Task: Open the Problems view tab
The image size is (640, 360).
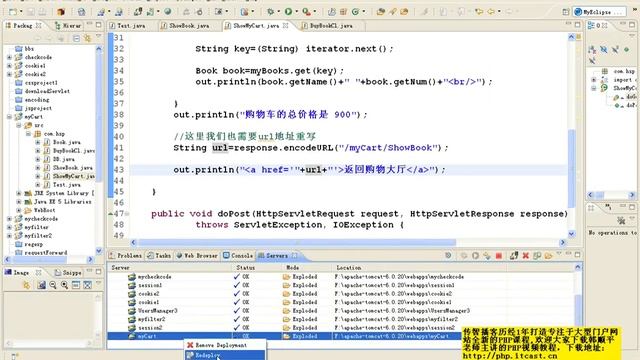Action: (126, 256)
